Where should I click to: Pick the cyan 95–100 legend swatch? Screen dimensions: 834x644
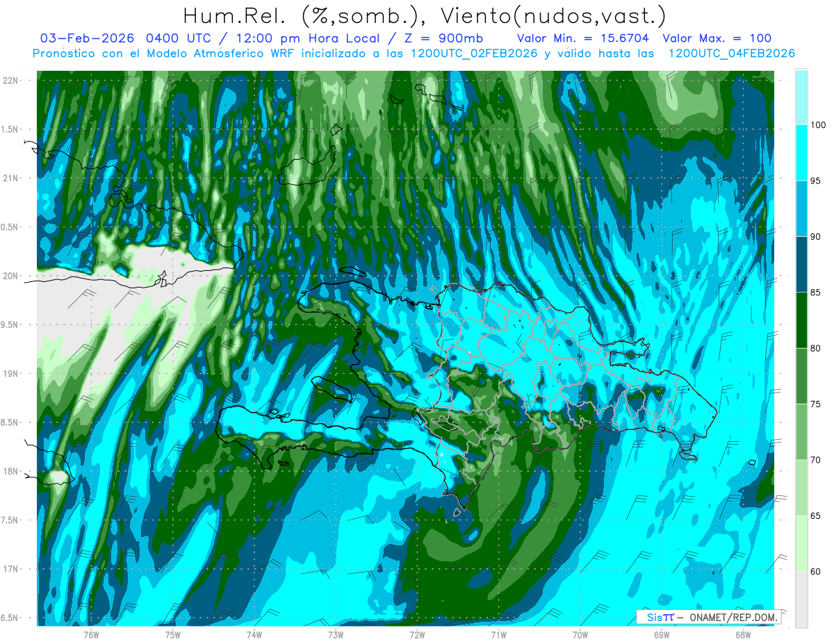pos(801,153)
